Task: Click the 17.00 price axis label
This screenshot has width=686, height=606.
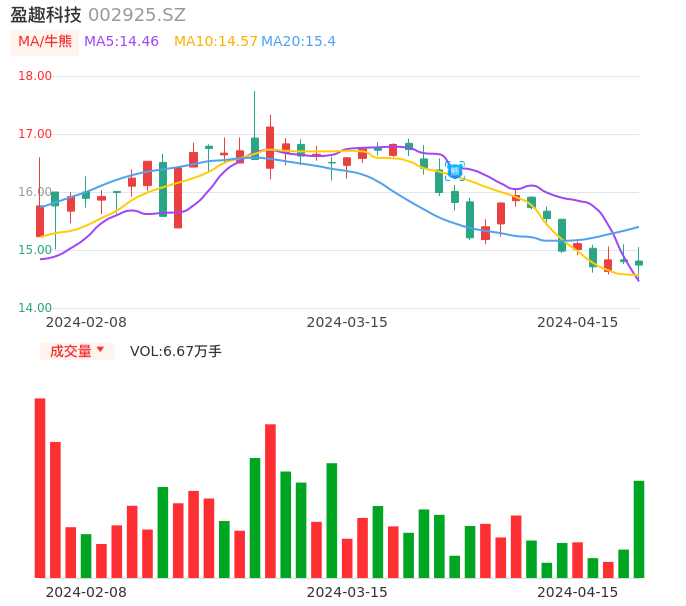Action: (x=35, y=134)
